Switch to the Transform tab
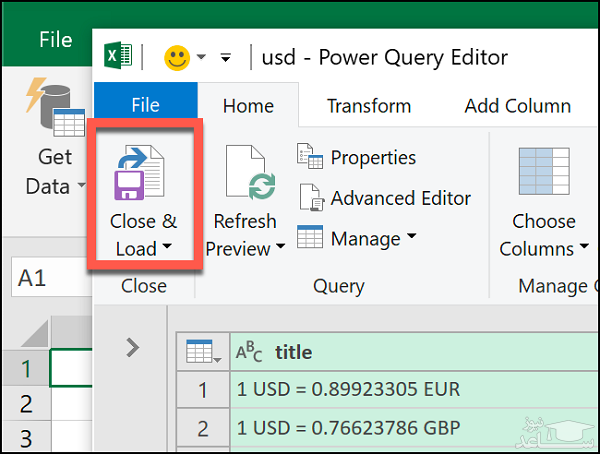Screen dimensions: 600x454 point(368,105)
